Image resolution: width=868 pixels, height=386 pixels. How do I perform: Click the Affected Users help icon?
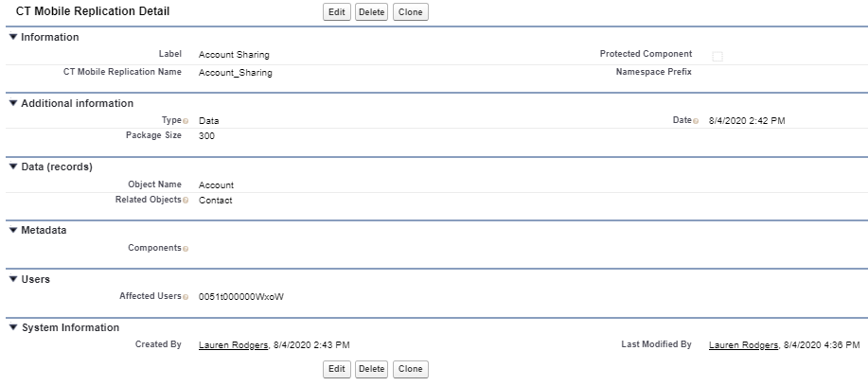(186, 296)
